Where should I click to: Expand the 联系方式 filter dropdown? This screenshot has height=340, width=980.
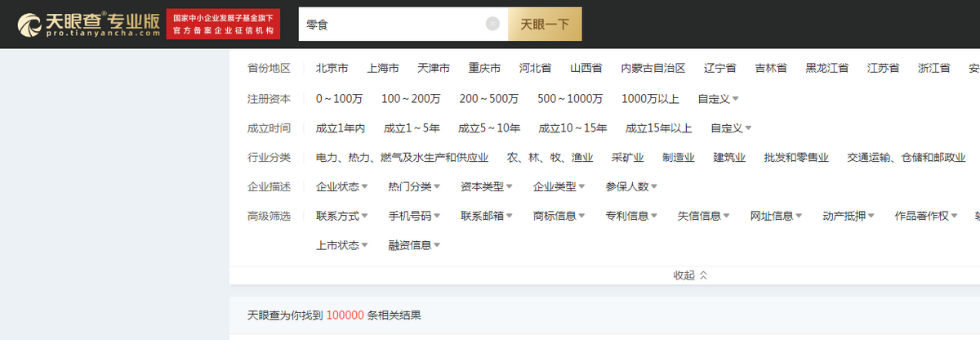(342, 217)
